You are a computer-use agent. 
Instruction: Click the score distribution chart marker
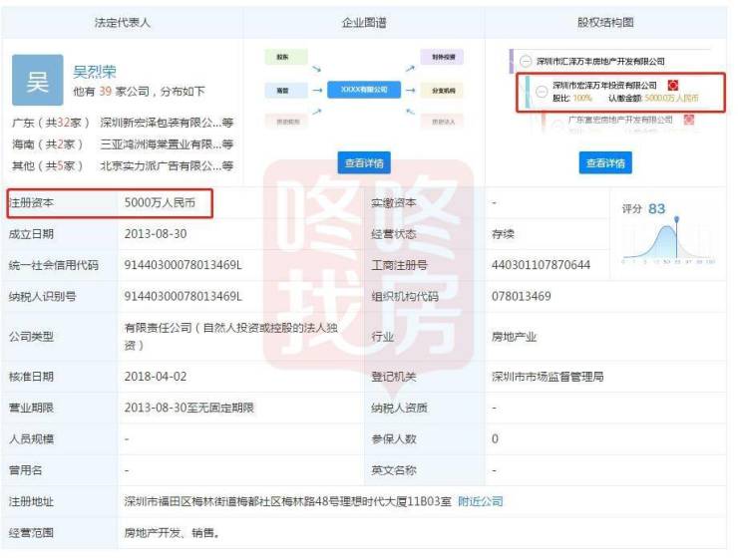[x=677, y=219]
